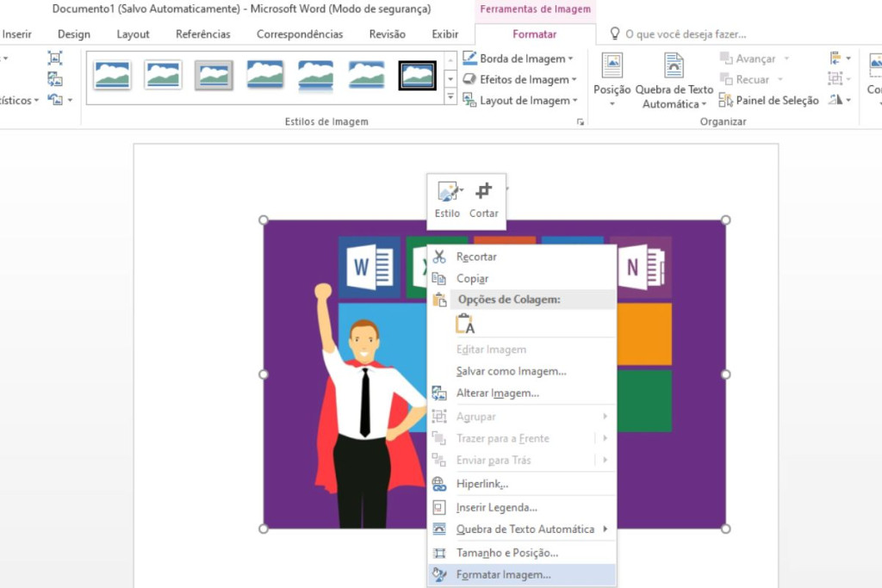Click the paste option clipboard icon
882x588 pixels.
[465, 324]
